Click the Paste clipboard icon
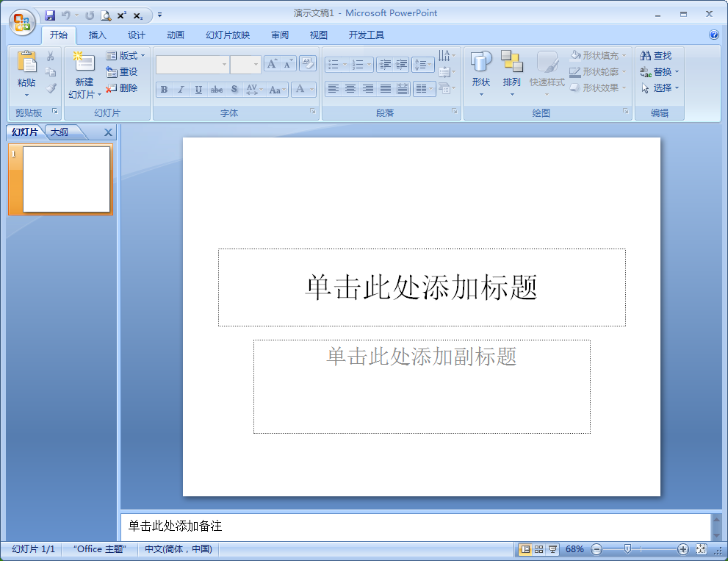Image resolution: width=728 pixels, height=561 pixels. click(x=26, y=62)
